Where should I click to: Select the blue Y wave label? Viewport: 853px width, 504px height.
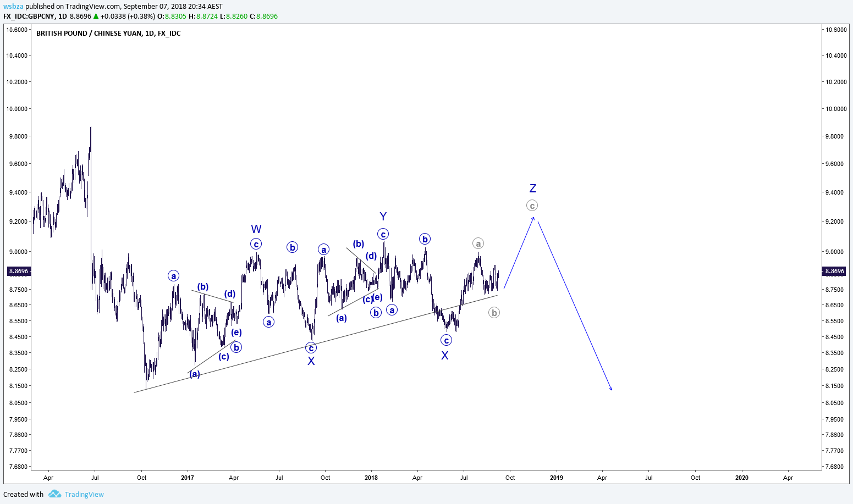click(x=383, y=217)
